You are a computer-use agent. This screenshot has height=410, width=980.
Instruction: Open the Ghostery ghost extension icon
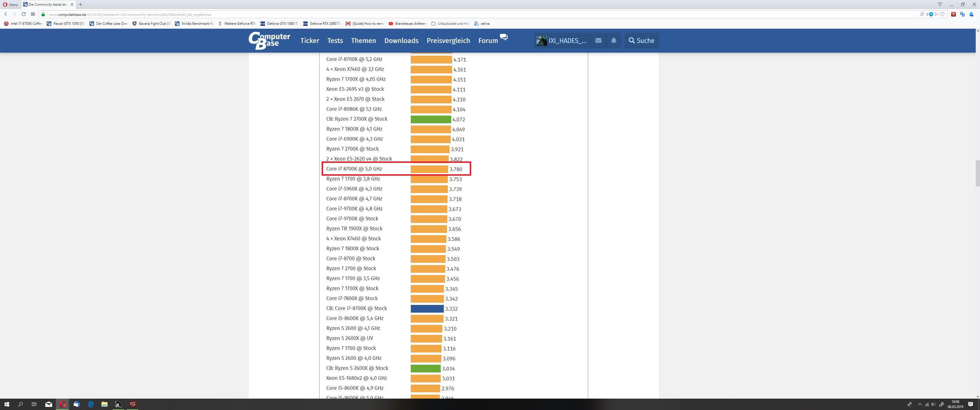coord(971,14)
